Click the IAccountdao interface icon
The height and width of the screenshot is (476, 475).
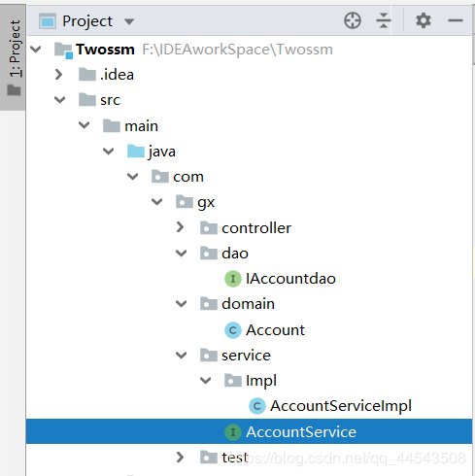tap(233, 279)
